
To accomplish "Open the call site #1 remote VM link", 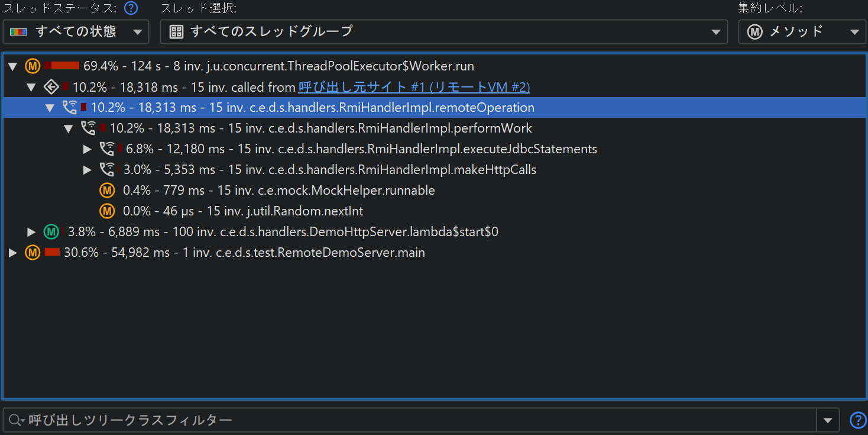I will pyautogui.click(x=414, y=87).
